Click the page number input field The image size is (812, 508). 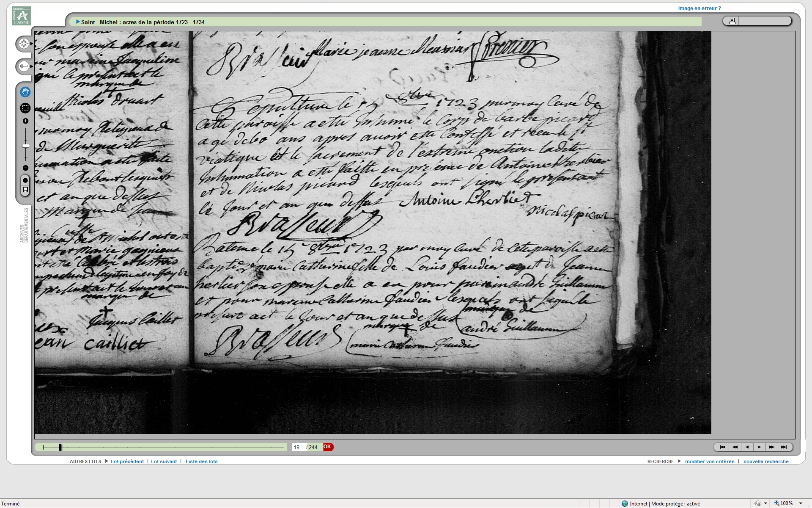point(299,447)
